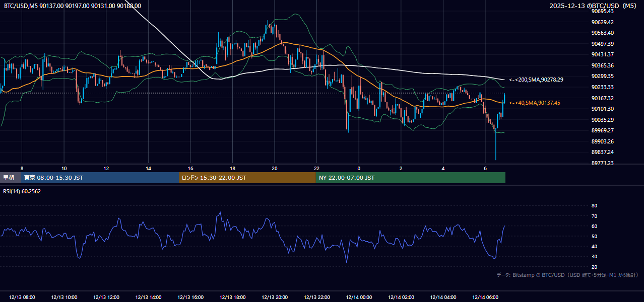Select the 90035.29 price axis label

click(x=603, y=120)
